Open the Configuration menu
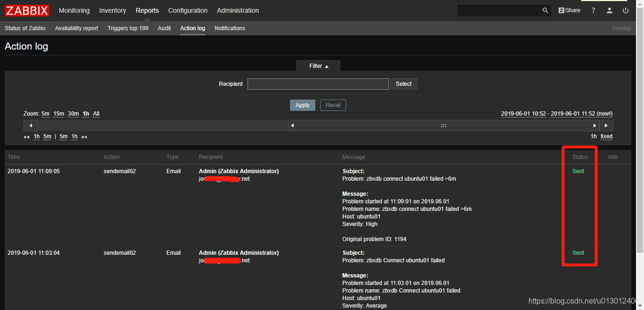 188,10
